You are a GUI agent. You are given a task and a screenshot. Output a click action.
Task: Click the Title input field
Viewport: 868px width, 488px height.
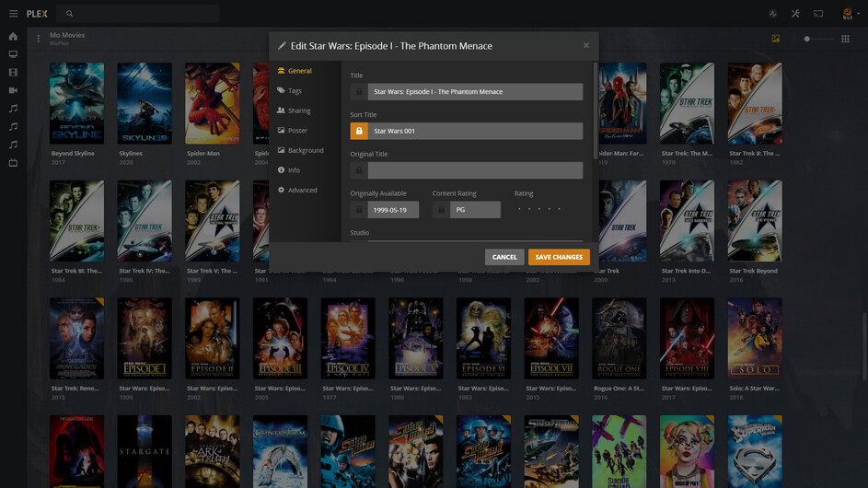click(x=475, y=91)
